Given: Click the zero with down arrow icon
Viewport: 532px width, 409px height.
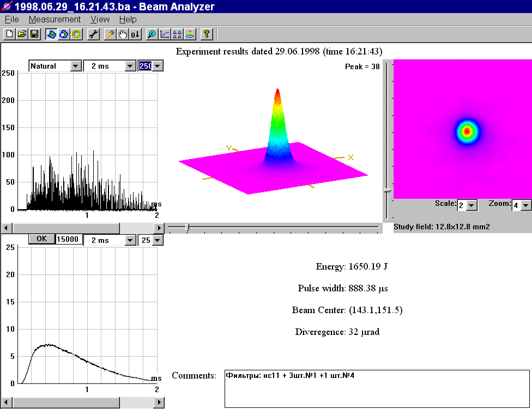Looking at the screenshot, I should pyautogui.click(x=135, y=34).
